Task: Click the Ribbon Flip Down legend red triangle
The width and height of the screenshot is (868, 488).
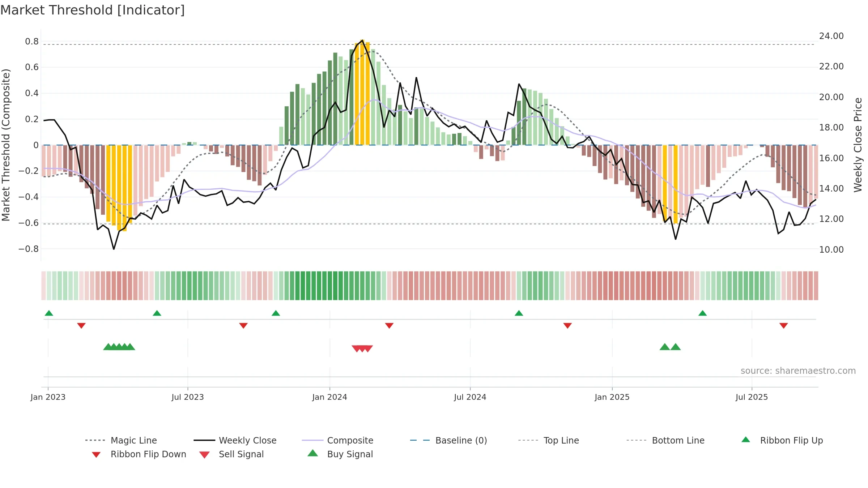Action: pos(96,455)
